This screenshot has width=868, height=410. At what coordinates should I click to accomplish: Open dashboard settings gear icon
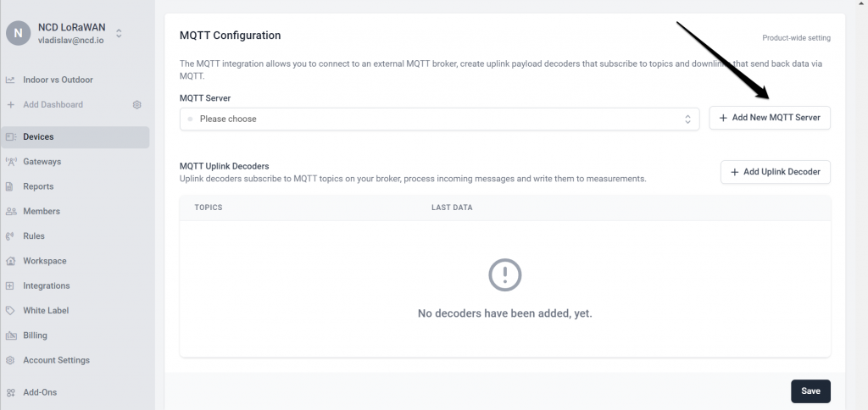[137, 104]
